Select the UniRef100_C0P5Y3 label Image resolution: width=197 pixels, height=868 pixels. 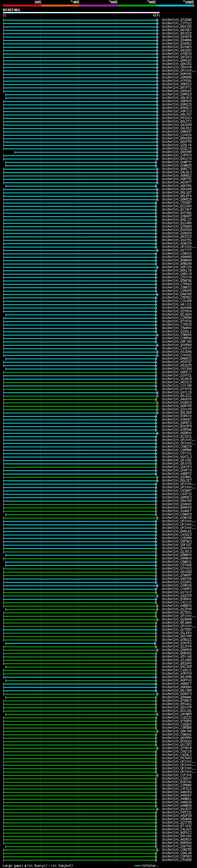pyautogui.click(x=176, y=155)
